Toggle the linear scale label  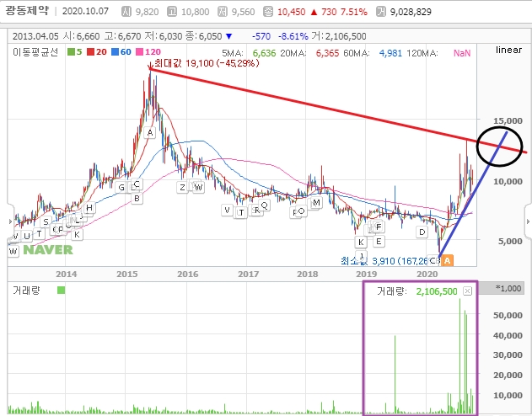(x=508, y=50)
